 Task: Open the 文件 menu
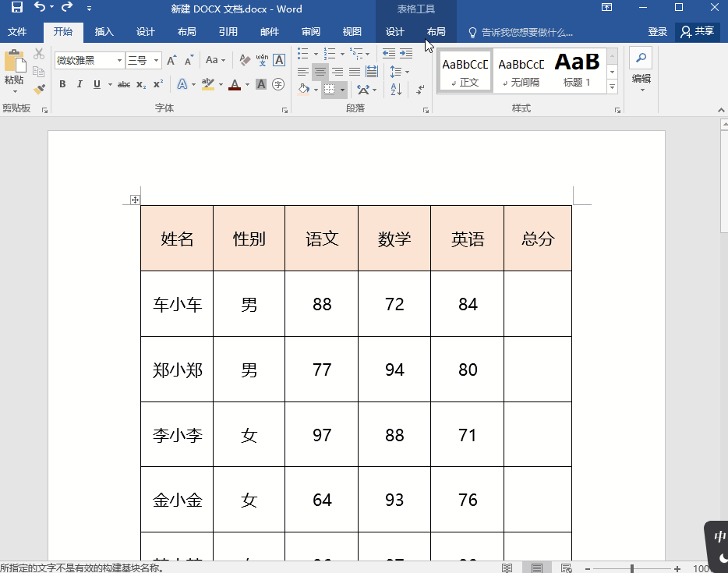pyautogui.click(x=17, y=34)
